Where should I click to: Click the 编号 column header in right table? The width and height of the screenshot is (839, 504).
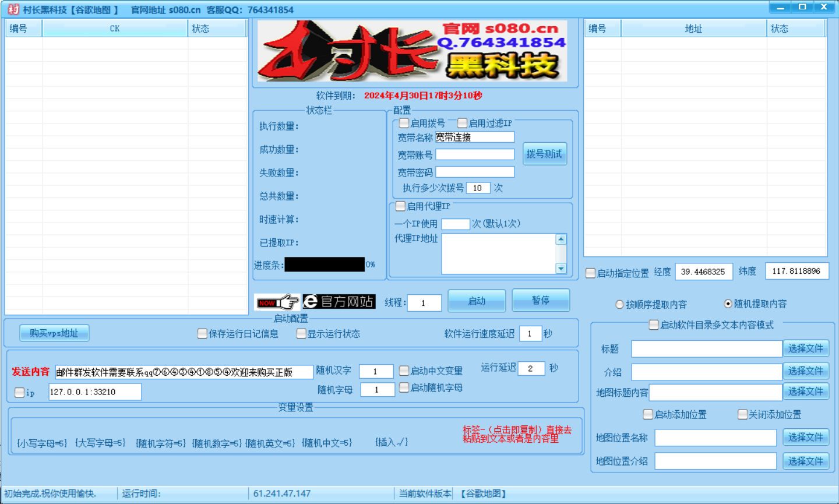click(602, 29)
